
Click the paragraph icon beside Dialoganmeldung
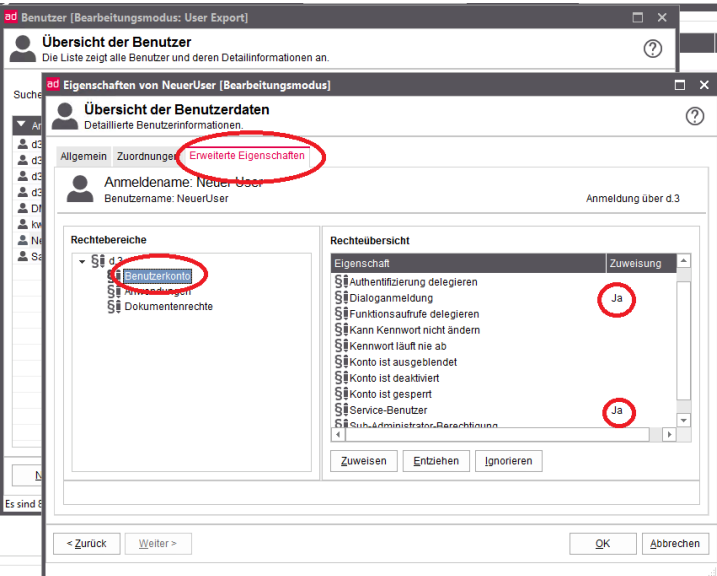point(341,298)
